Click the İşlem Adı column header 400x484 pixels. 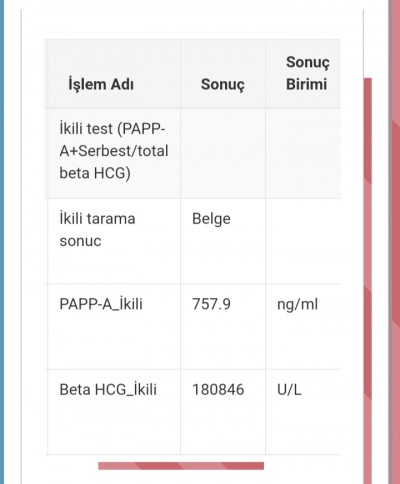tap(101, 84)
